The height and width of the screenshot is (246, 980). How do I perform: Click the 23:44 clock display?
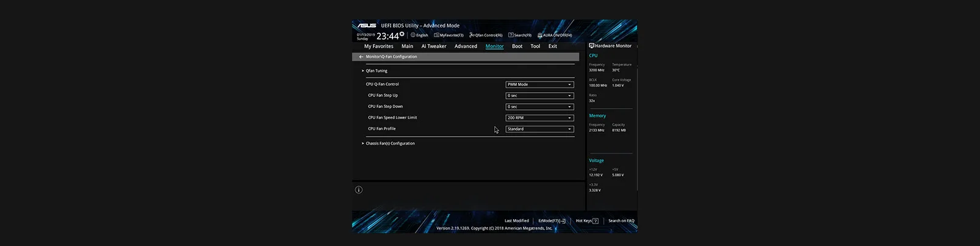(387, 36)
